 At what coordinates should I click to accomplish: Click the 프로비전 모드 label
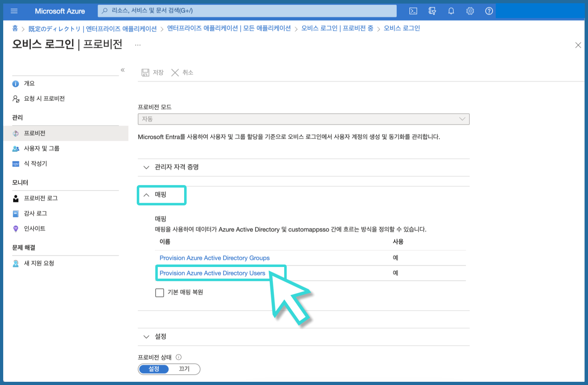pos(155,107)
